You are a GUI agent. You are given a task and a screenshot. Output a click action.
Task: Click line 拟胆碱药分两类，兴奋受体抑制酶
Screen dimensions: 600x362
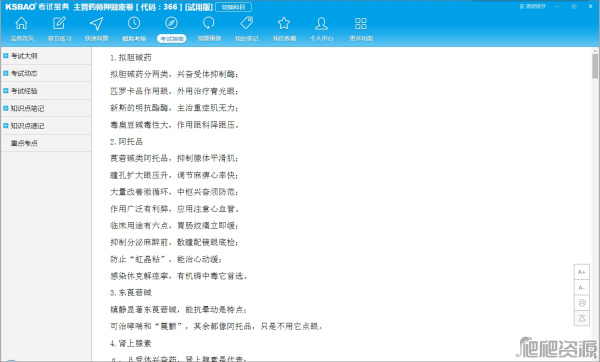click(174, 74)
